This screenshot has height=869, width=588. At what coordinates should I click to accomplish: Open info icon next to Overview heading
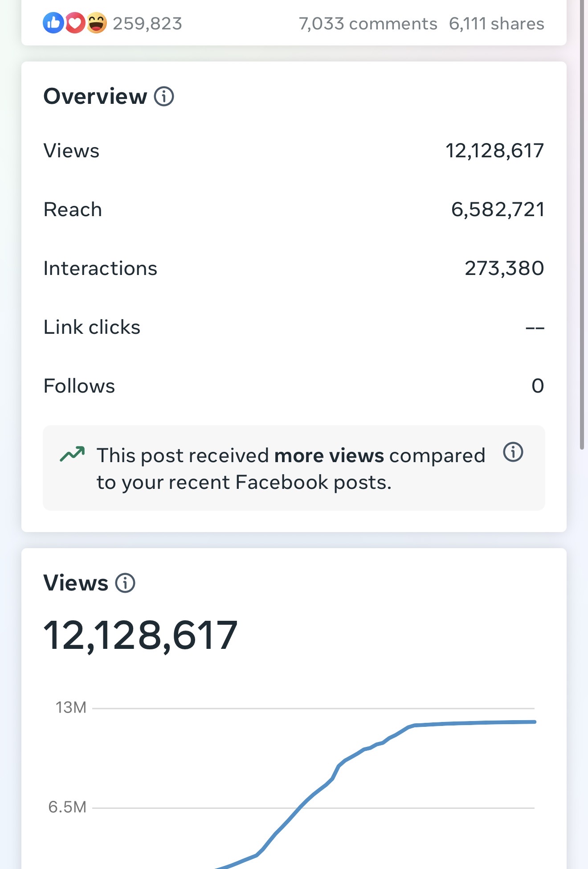[164, 96]
